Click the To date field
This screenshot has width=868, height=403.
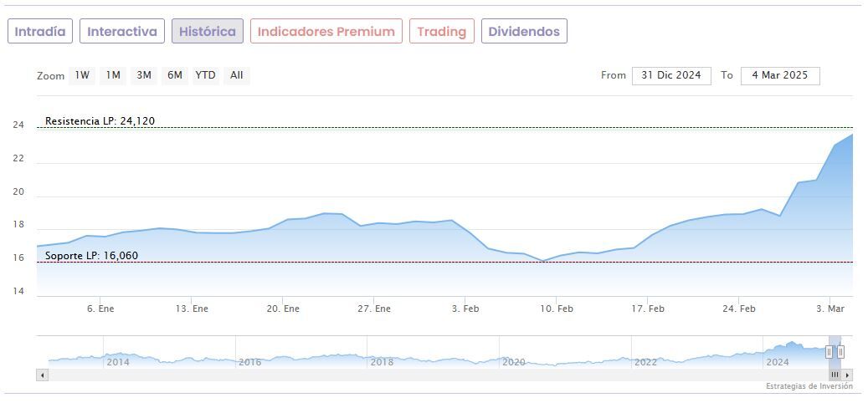coord(779,75)
